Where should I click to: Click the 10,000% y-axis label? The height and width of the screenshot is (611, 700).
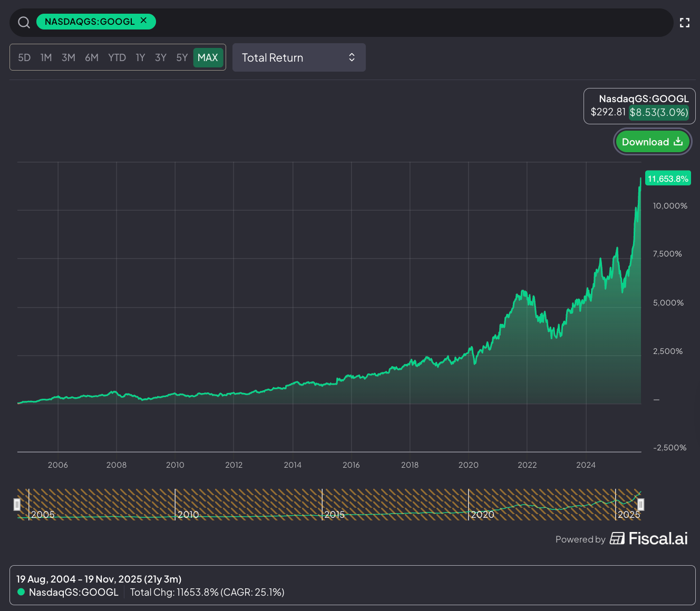coord(670,206)
